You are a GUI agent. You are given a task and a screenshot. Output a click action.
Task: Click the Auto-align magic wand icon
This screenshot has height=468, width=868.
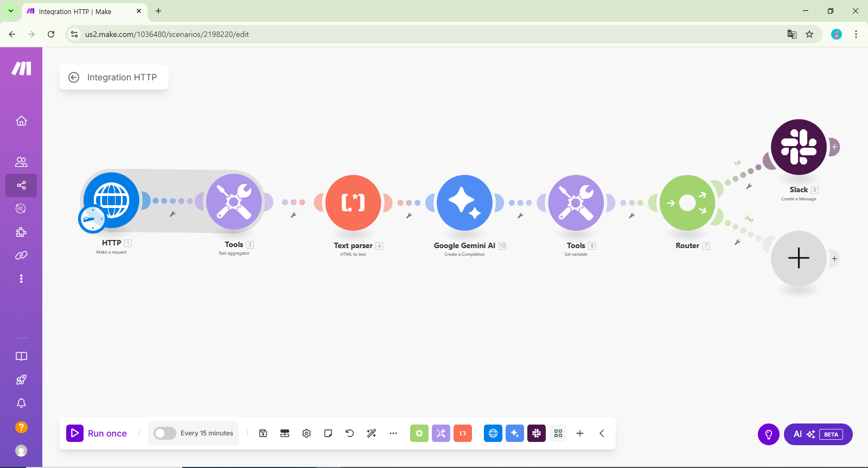372,433
